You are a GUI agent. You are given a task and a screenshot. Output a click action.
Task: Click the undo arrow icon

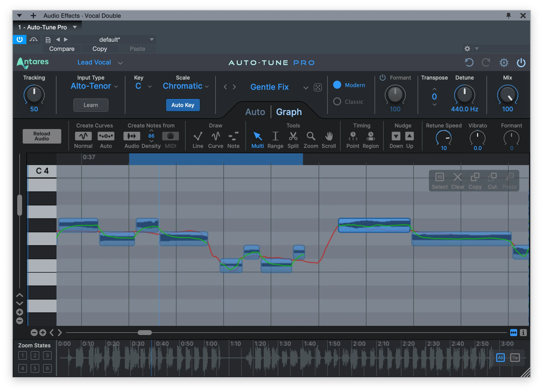tap(469, 63)
